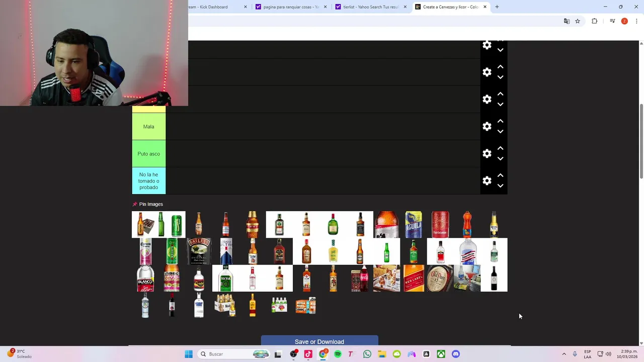Open a new browser tab
Image resolution: width=644 pixels, height=362 pixels.
[x=497, y=7]
